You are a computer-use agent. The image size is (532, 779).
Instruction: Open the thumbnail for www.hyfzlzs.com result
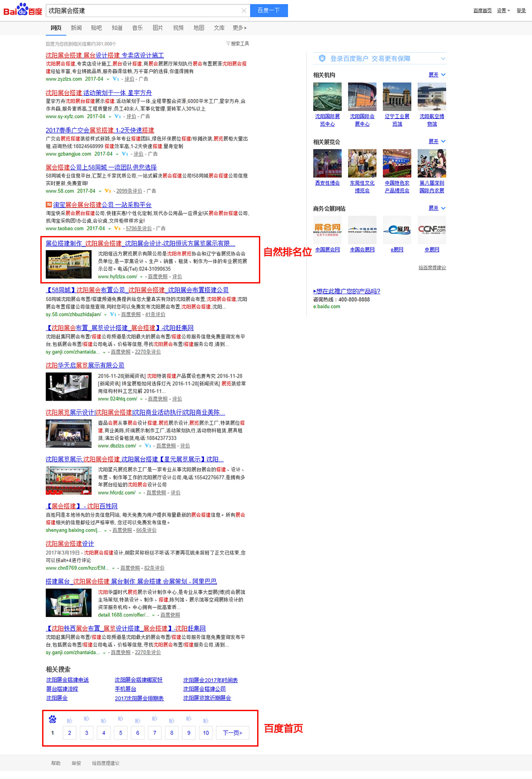coord(69,264)
